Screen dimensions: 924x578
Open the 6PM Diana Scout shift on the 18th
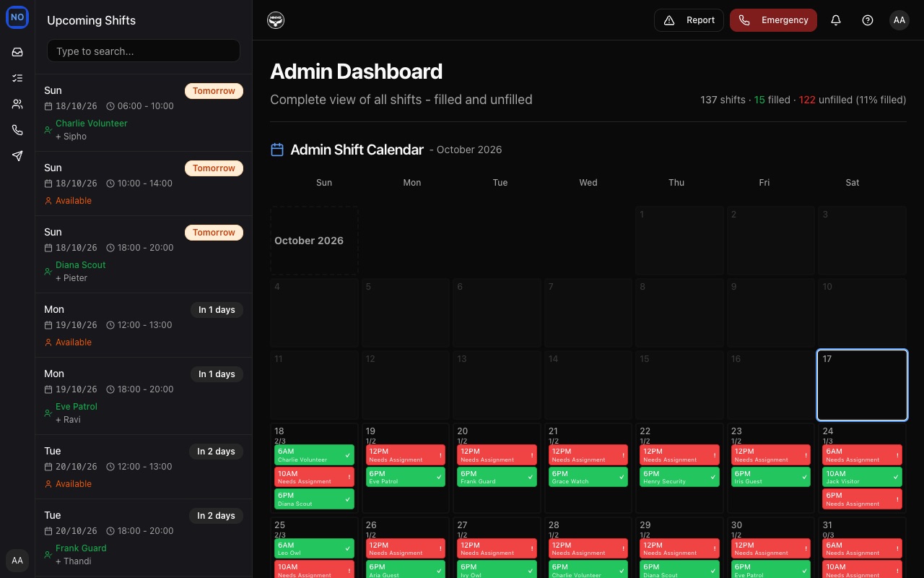314,499
